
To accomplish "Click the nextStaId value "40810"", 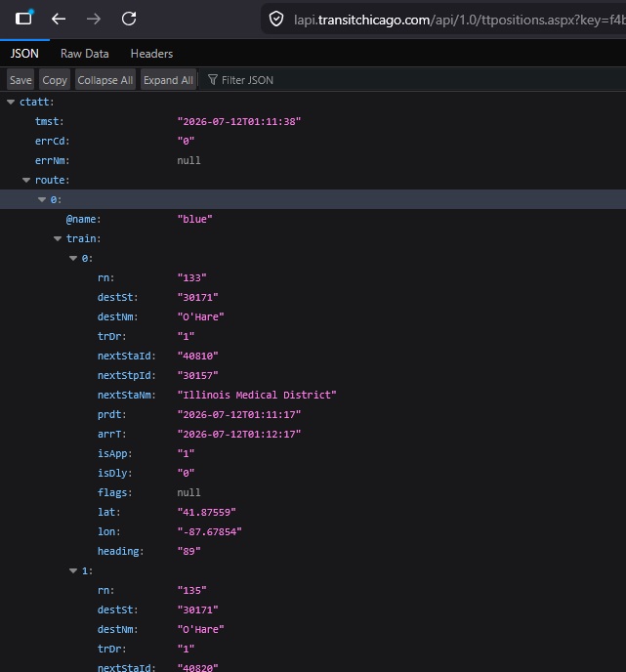I will point(198,356).
